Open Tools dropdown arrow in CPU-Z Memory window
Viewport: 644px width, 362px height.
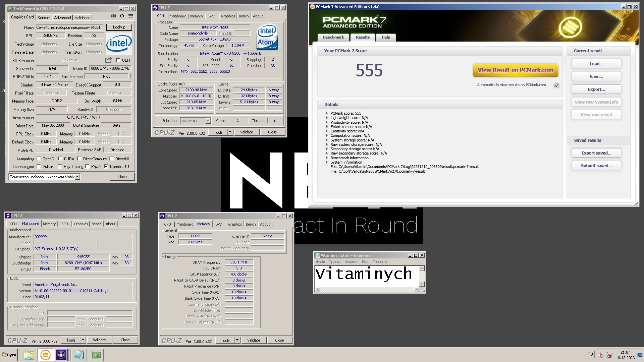click(237, 340)
